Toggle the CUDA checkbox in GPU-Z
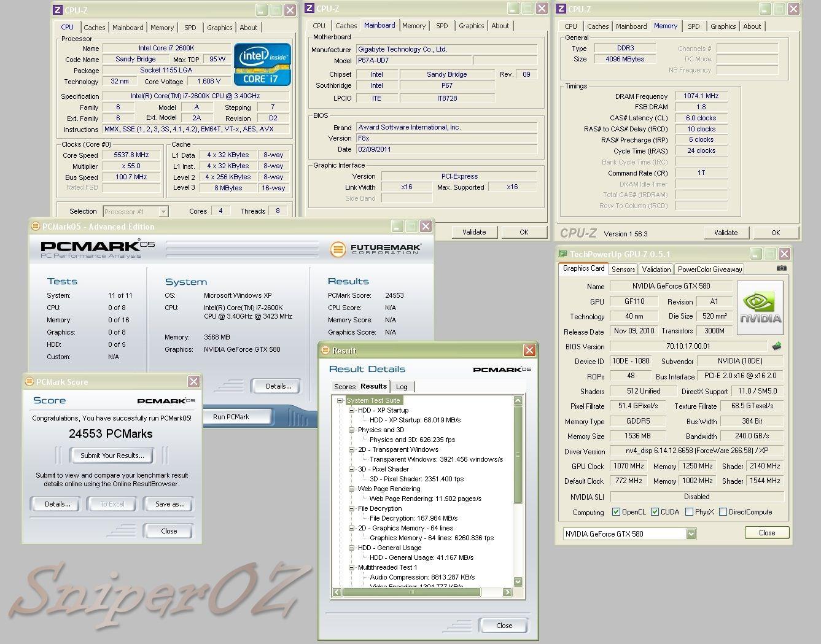Screen dimensions: 821x644 click(655, 512)
